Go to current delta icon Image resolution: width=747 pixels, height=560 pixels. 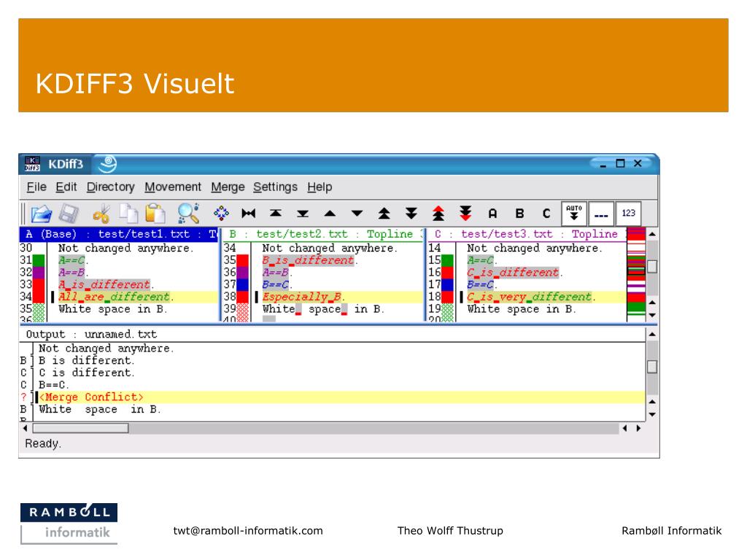tap(221, 213)
